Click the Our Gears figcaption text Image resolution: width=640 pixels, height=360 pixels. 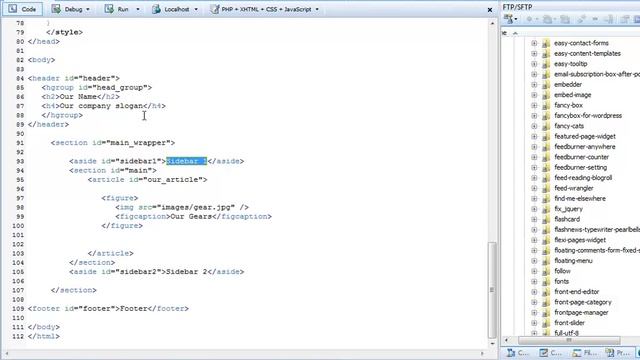click(x=191, y=216)
